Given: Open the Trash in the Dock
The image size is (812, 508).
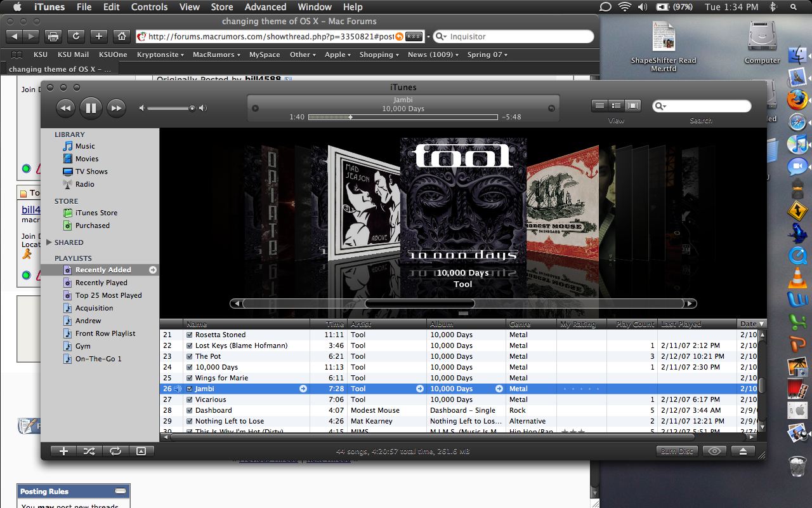Looking at the screenshot, I should (797, 467).
